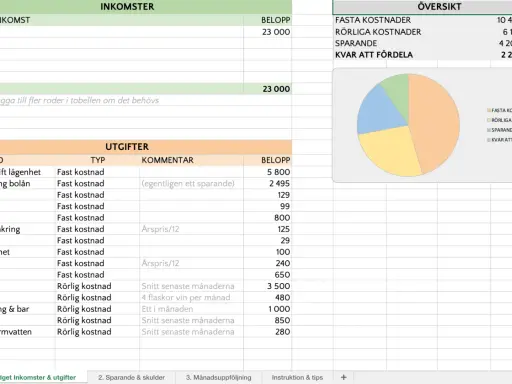Click Årspris/12 comment beside 125
The width and height of the screenshot is (512, 384).
[x=160, y=229]
